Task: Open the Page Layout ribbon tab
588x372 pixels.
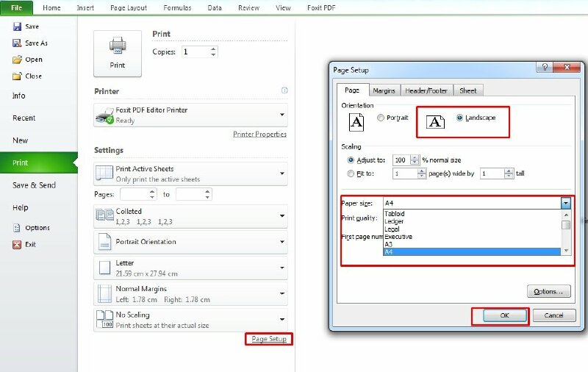Action: coord(129,8)
